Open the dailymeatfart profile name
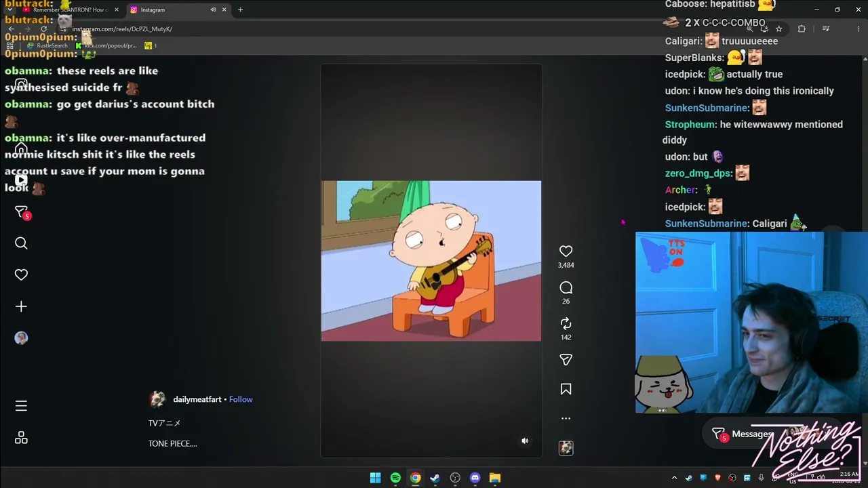This screenshot has width=868, height=488. 197,399
